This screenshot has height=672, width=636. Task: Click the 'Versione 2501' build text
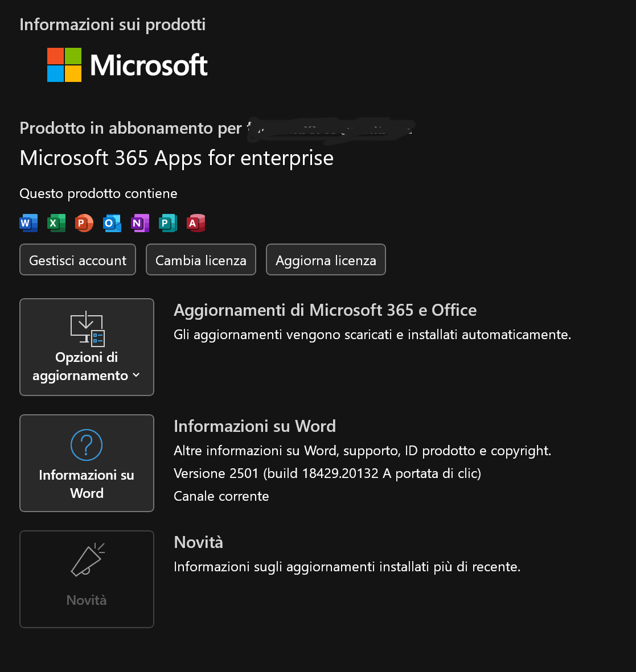coord(327,473)
